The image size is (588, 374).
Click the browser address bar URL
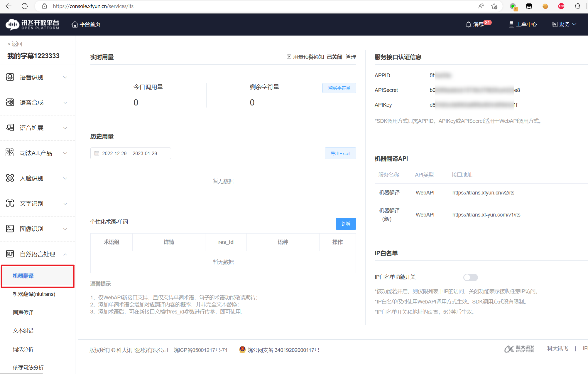pyautogui.click(x=93, y=6)
